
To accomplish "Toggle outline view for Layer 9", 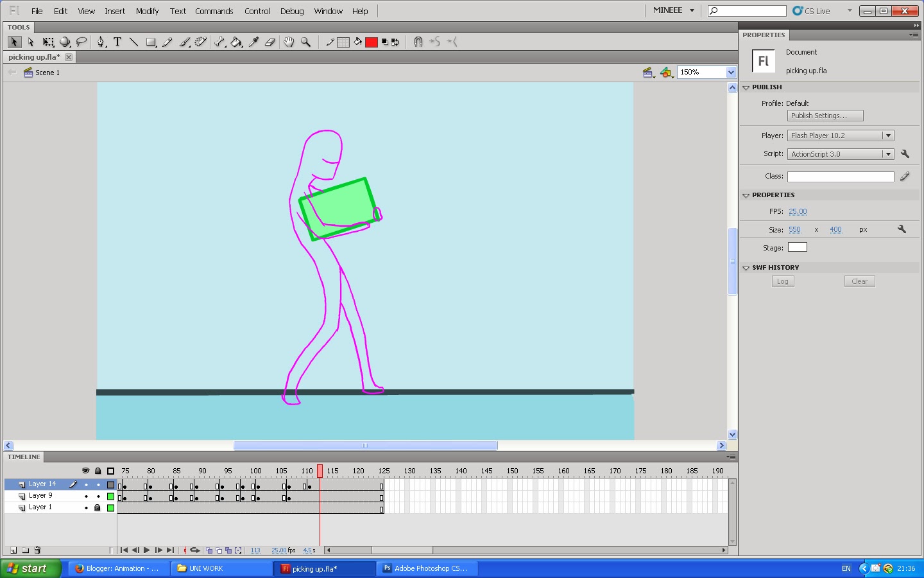I will pos(110,496).
